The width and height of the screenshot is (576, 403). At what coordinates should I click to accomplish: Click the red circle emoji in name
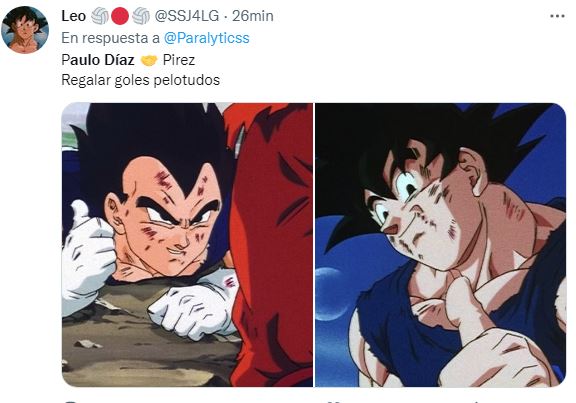(x=120, y=16)
